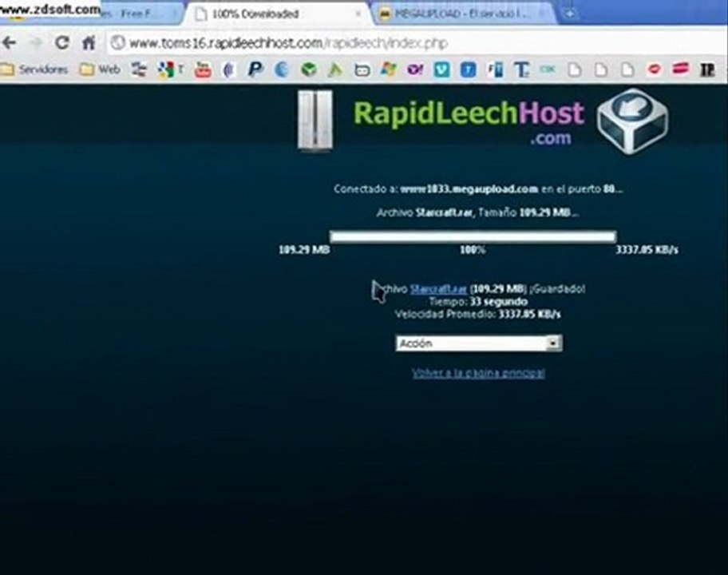Click the Starcraft.rar download link
Screen dimensions: 728x575
click(438, 289)
